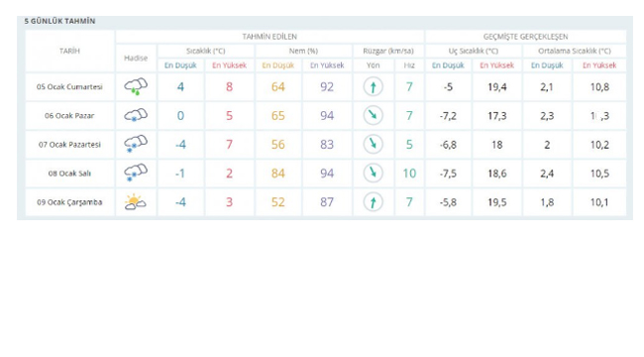The width and height of the screenshot is (644, 357).
Task: Click extreme low value -7,2
Action: click(448, 116)
